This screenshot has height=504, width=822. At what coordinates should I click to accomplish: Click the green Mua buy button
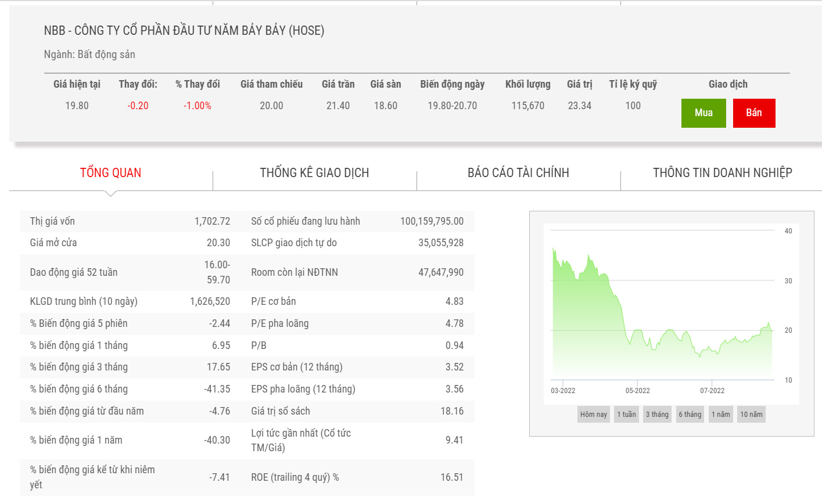(x=703, y=113)
